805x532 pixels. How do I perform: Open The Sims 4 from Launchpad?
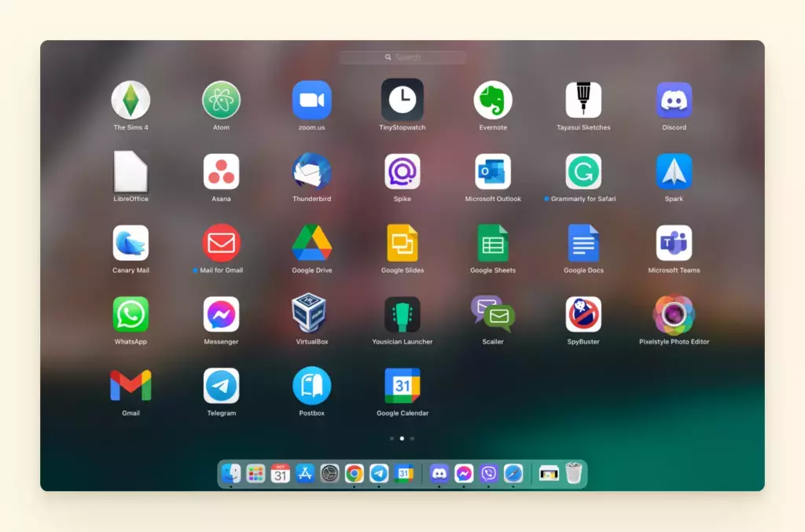point(130,100)
